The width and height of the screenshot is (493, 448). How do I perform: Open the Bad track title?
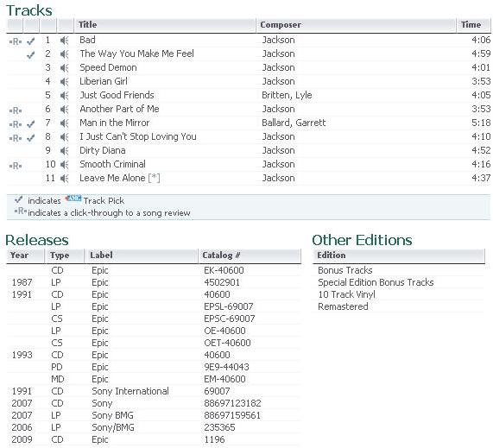(x=87, y=40)
